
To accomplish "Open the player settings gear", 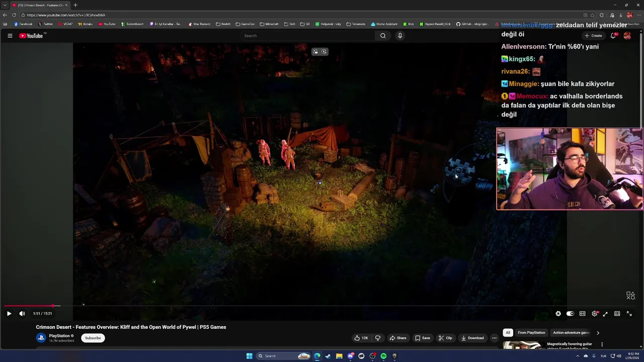I will tap(595, 314).
